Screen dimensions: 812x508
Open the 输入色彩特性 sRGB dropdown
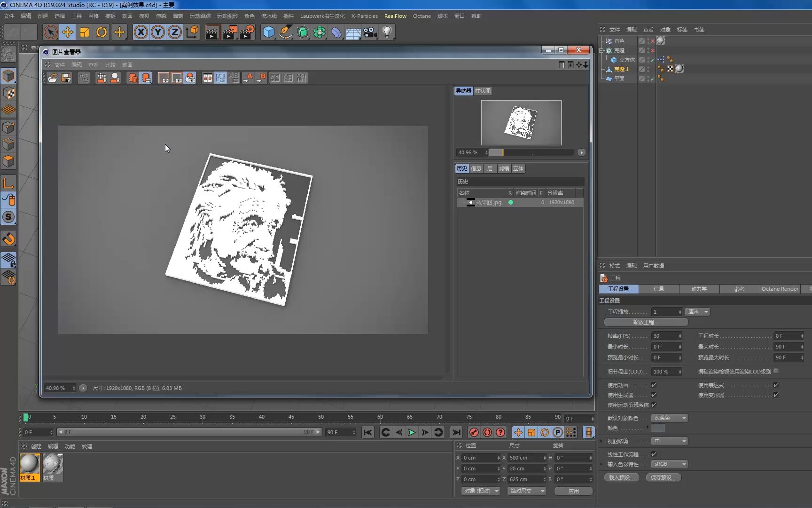click(669, 464)
